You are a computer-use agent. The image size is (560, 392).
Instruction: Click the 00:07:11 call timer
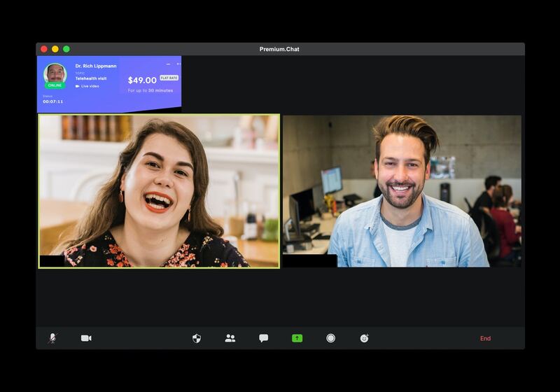53,101
